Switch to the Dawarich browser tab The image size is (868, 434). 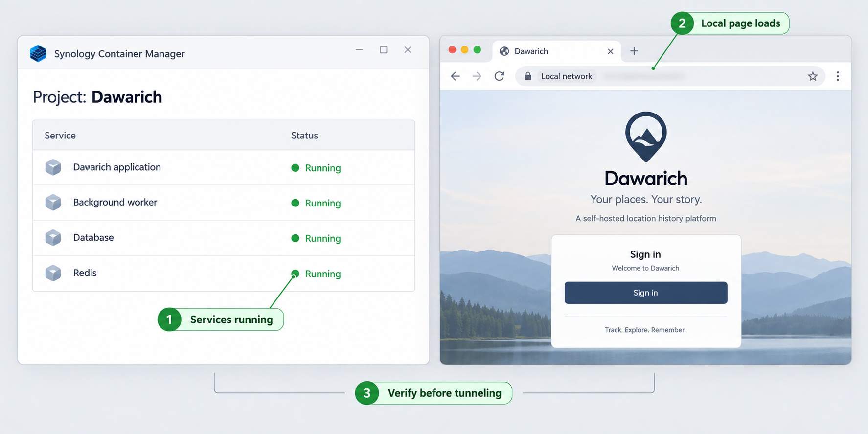557,51
